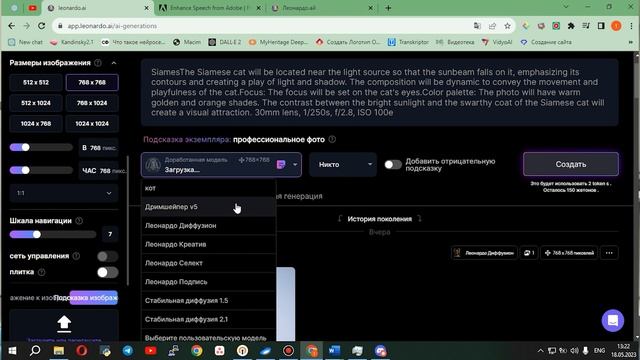
Task: Click the Подсказка изображения button
Action: (93, 298)
